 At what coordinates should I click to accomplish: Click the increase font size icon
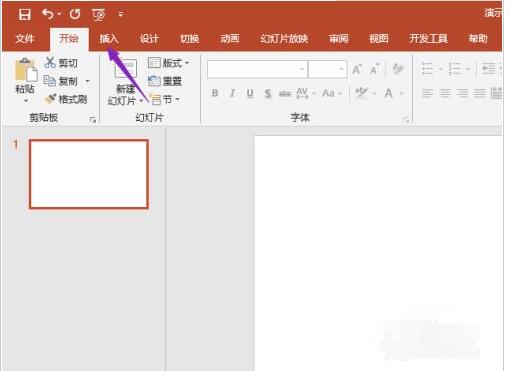(x=357, y=69)
